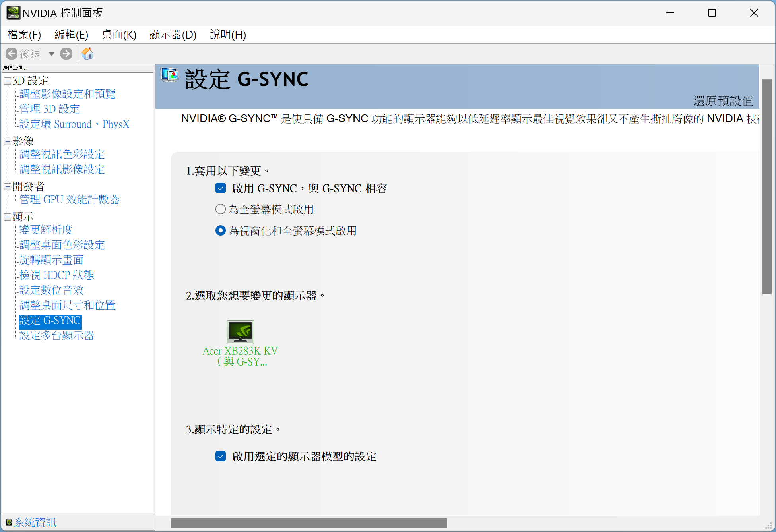Toggle 啟用 G-SYNC，與 G-SYNC 相容 checkbox
Viewport: 776px width, 532px height.
(221, 188)
